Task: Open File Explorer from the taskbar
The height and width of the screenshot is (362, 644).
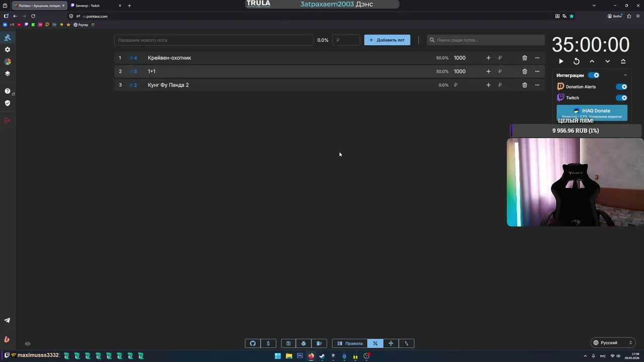Action: (x=289, y=356)
